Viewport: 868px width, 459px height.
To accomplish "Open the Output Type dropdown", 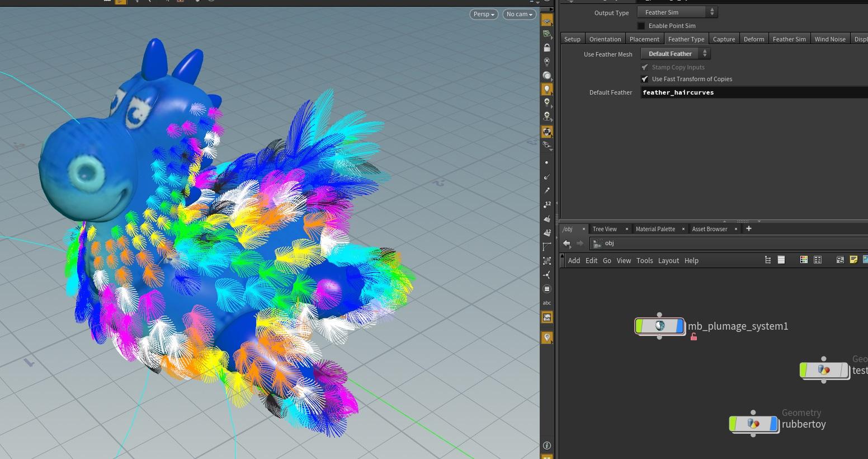I will (677, 12).
